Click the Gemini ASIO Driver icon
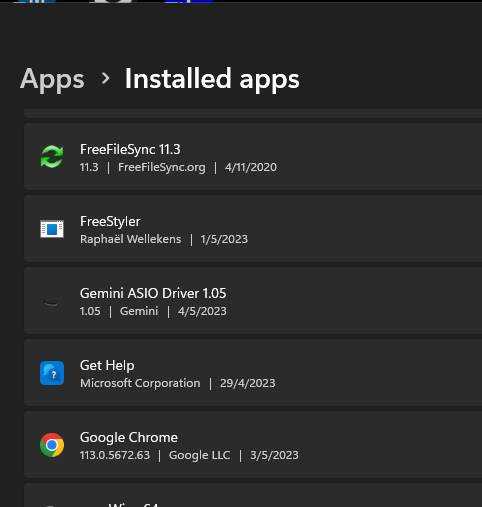This screenshot has width=482, height=507. [x=52, y=302]
